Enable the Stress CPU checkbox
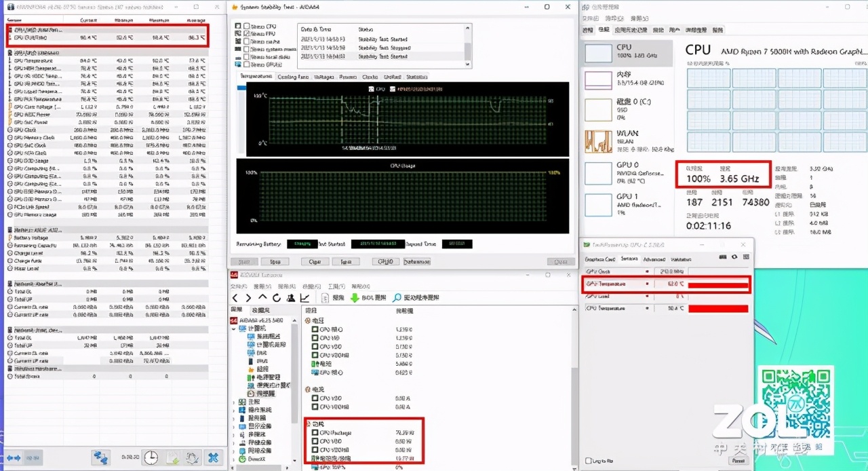Image resolution: width=868 pixels, height=471 pixels. point(246,26)
